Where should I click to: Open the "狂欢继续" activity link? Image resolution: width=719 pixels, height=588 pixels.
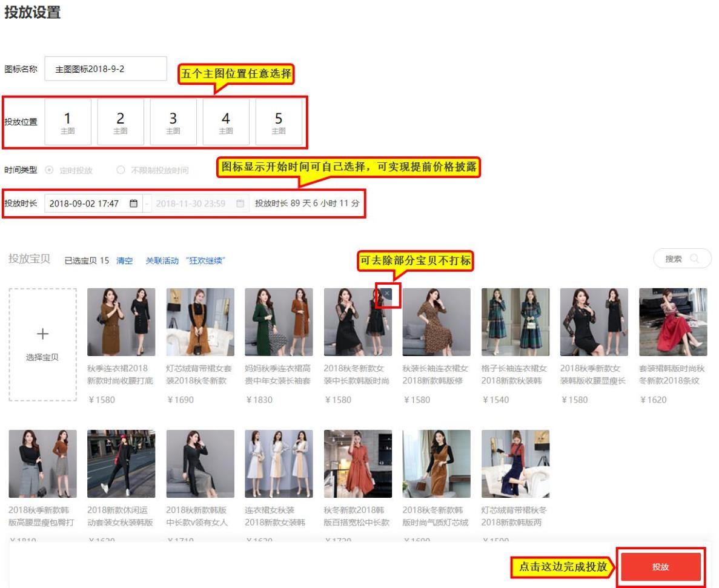[x=205, y=261]
